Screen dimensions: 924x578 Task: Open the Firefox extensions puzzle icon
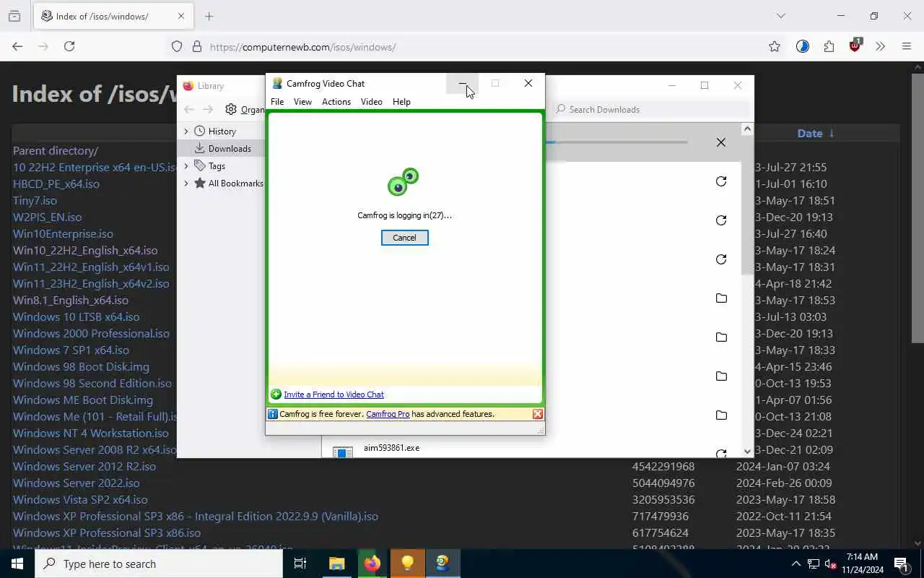click(x=829, y=46)
